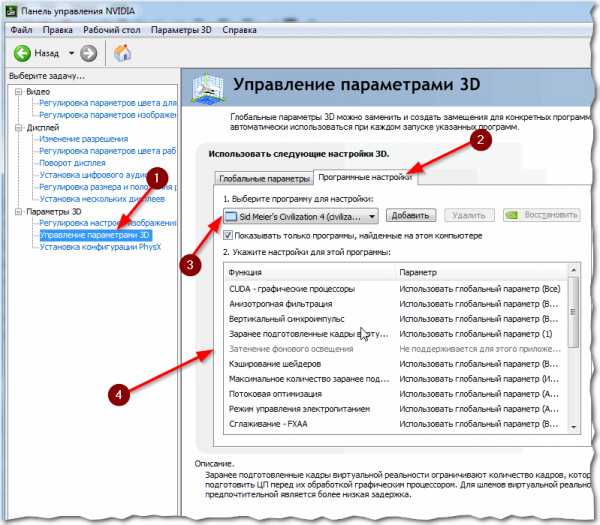Click the Восстановить button
This screenshot has width=600, height=525.
[541, 215]
